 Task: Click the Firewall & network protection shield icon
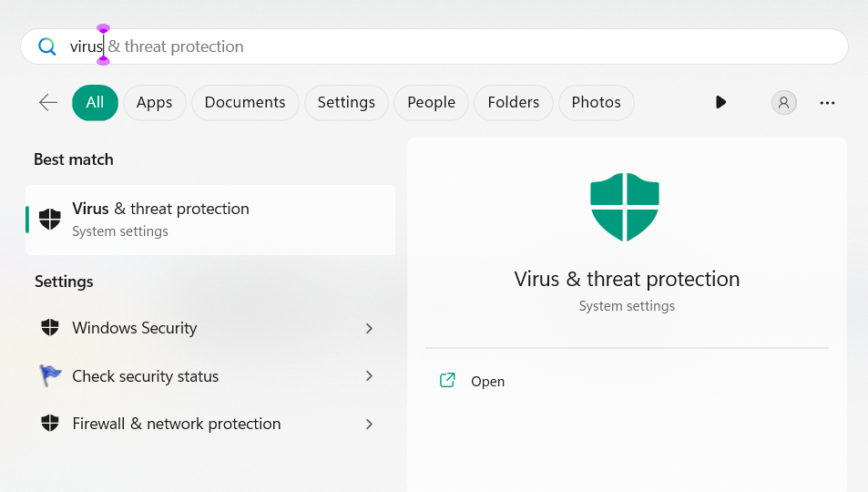(x=50, y=424)
